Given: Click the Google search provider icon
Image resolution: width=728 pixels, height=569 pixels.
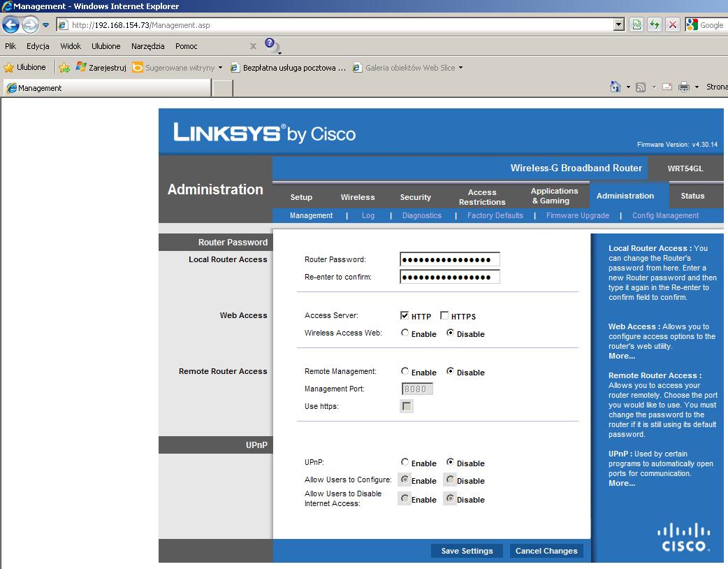Looking at the screenshot, I should (692, 24).
